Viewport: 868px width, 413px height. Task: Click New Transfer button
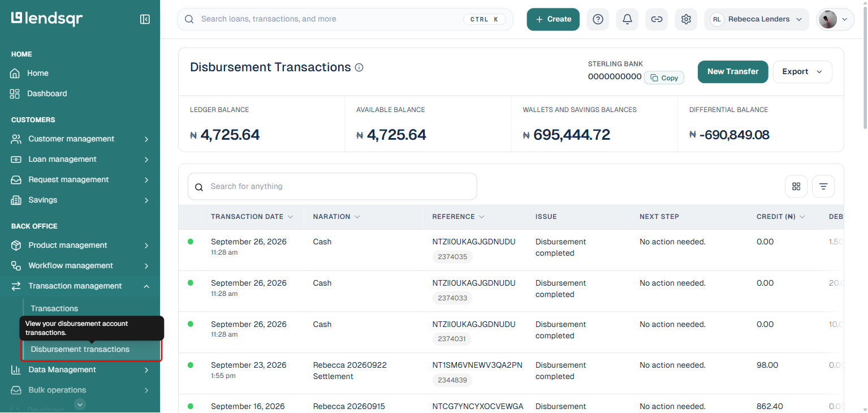[x=733, y=72]
